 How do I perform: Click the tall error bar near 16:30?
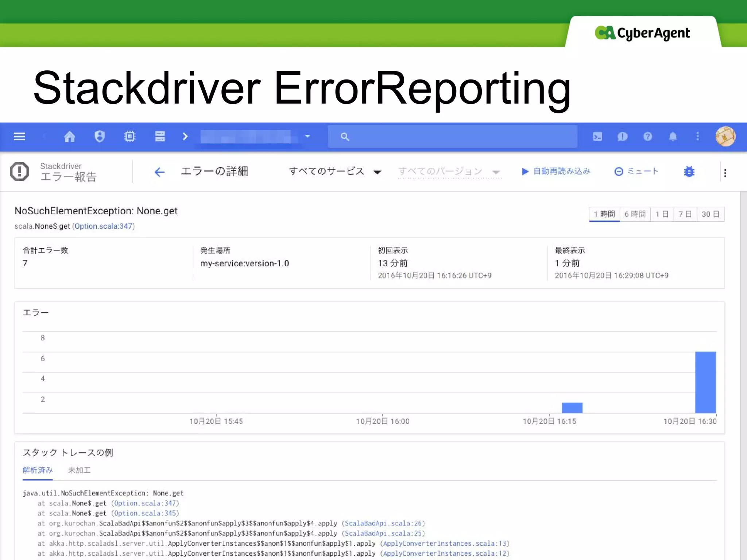click(x=705, y=382)
